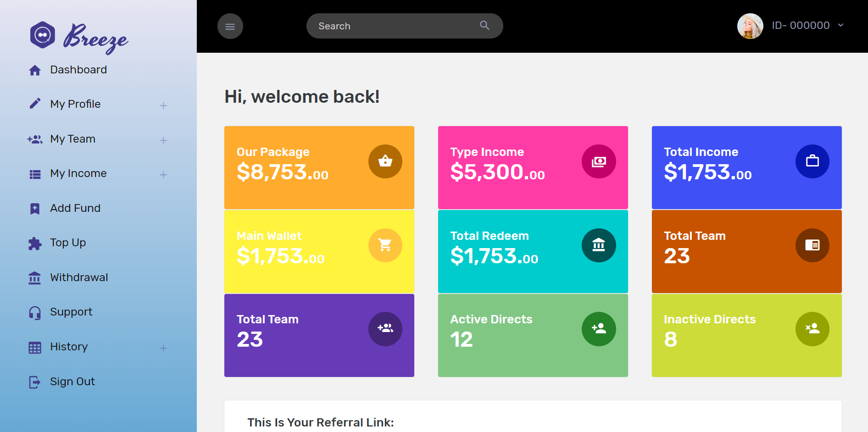Viewport: 868px width, 432px height.
Task: Expand the My Team plus sign
Action: click(163, 140)
